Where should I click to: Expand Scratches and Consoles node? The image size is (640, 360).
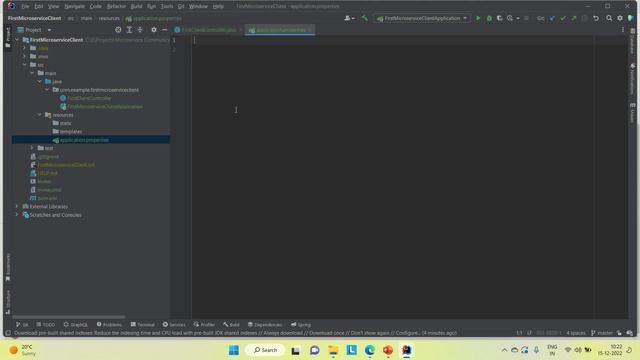17,215
